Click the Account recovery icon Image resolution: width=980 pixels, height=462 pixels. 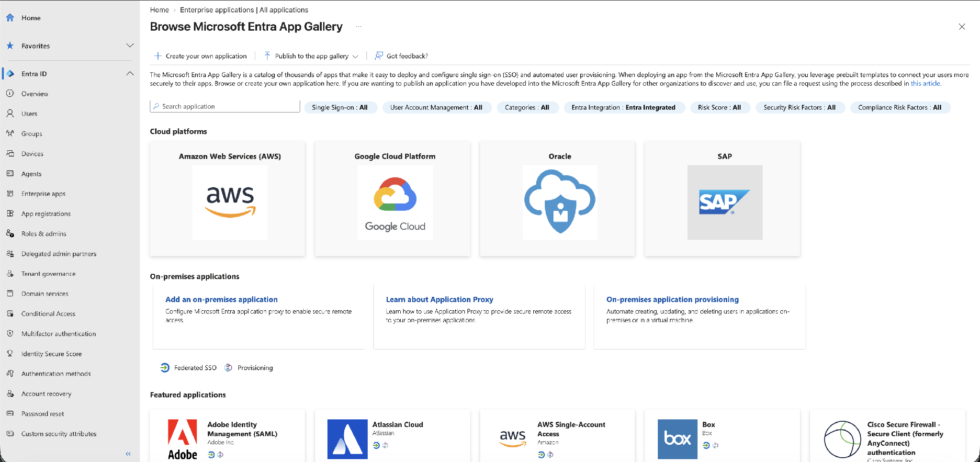point(10,394)
